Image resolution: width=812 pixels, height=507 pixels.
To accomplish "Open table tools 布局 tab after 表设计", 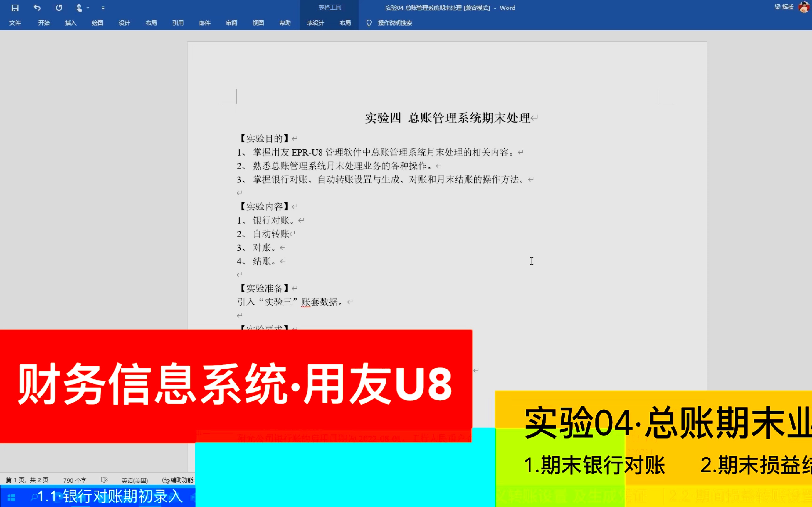I will pyautogui.click(x=345, y=23).
